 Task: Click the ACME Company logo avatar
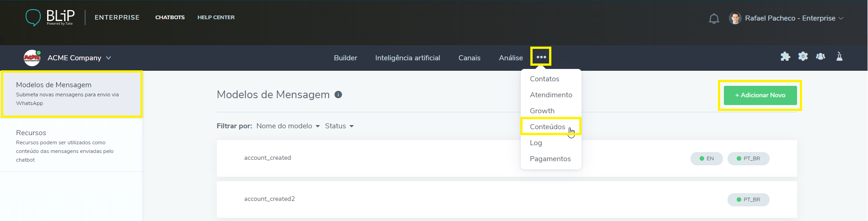32,58
